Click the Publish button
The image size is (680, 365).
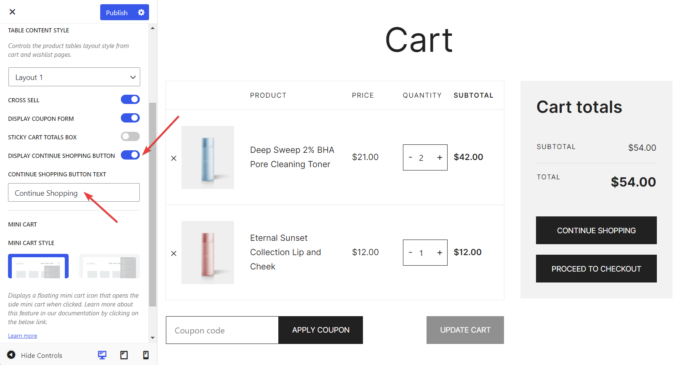coord(117,12)
